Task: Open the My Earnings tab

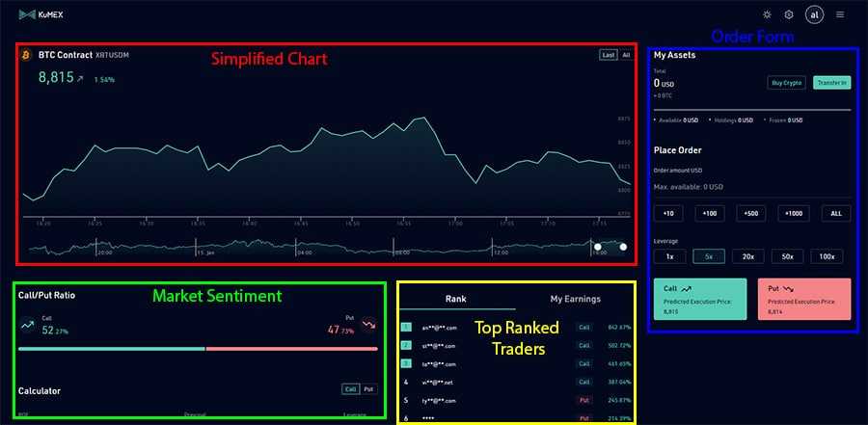Action: click(x=575, y=299)
